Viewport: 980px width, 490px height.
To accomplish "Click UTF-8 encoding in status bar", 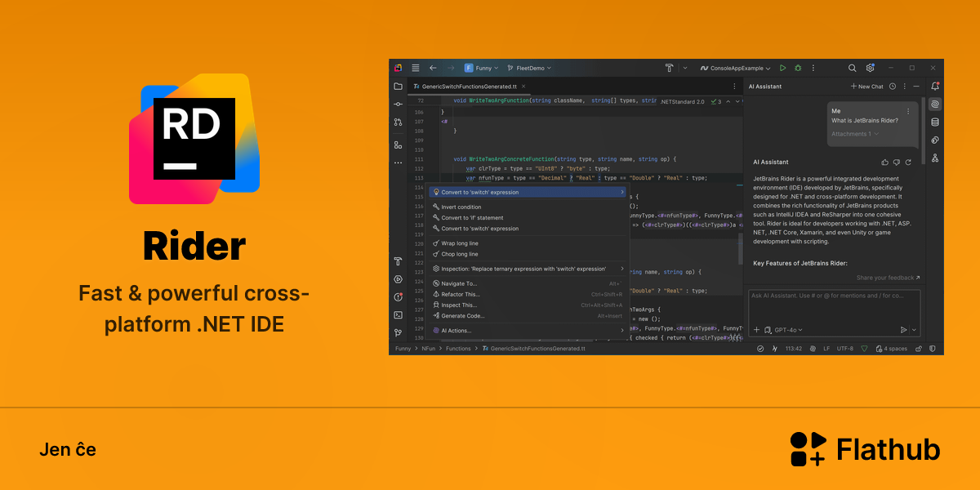I will tap(844, 349).
